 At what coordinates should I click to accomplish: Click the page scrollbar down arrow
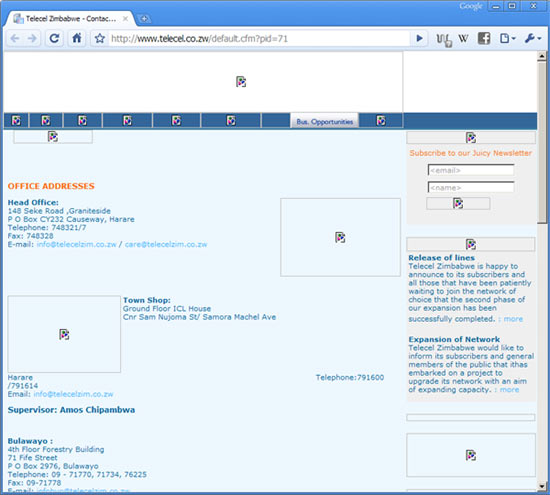click(542, 487)
